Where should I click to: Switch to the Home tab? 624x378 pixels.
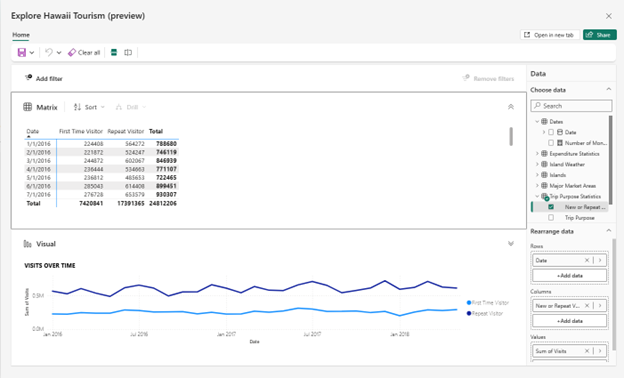click(x=21, y=35)
